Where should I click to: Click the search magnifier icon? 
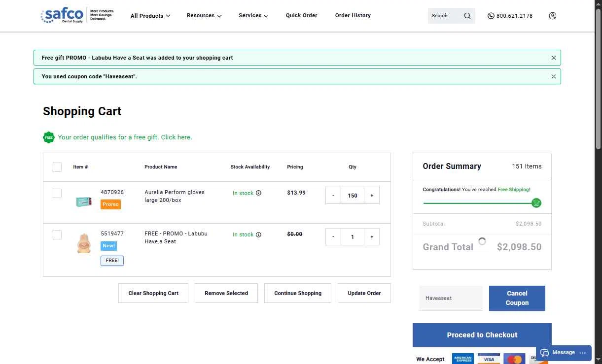467,16
